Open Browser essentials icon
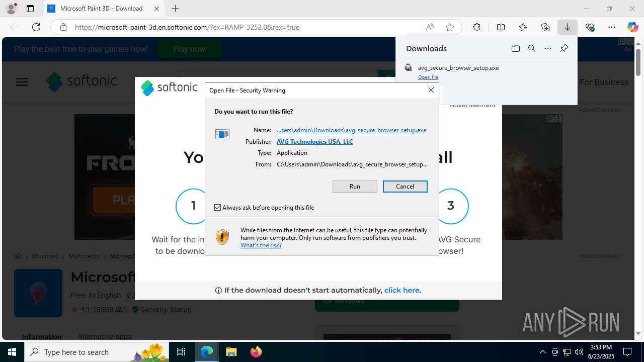The image size is (644, 362). [590, 27]
